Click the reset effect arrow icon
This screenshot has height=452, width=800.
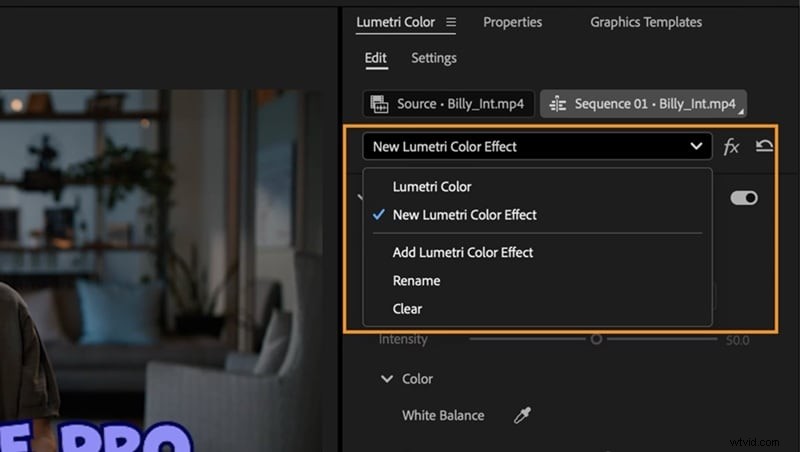[764, 146]
